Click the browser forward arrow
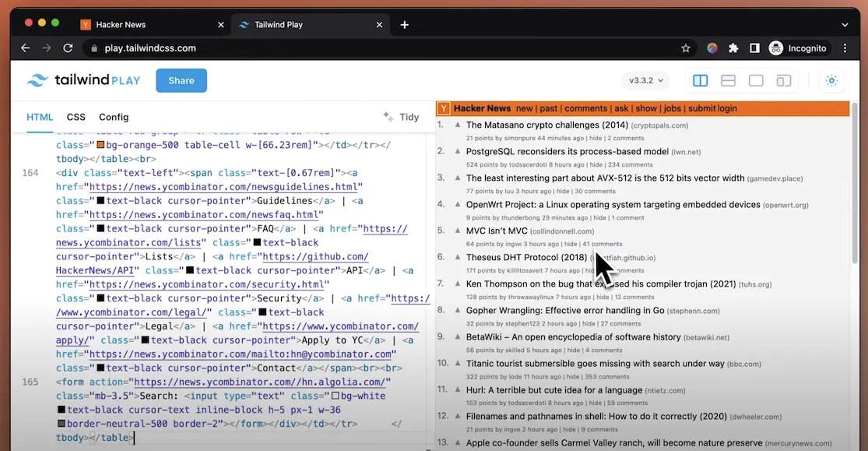This screenshot has width=868, height=451. pyautogui.click(x=47, y=48)
